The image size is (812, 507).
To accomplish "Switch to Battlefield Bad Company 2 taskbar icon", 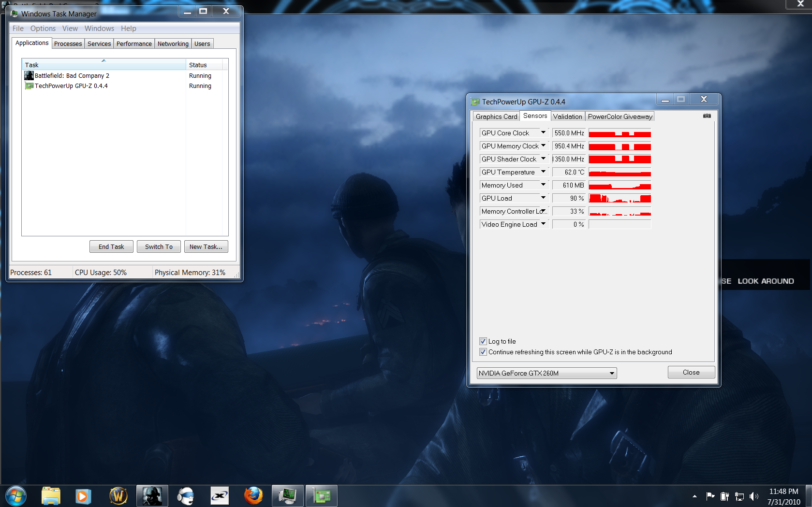I will coord(152,496).
